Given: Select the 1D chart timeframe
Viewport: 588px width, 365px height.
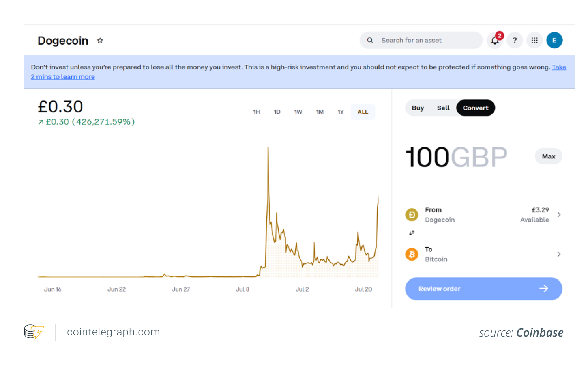Looking at the screenshot, I should click(277, 112).
